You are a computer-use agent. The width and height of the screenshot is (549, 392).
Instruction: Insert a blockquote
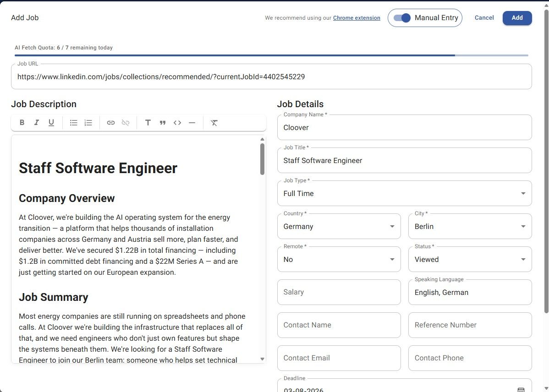click(x=163, y=123)
